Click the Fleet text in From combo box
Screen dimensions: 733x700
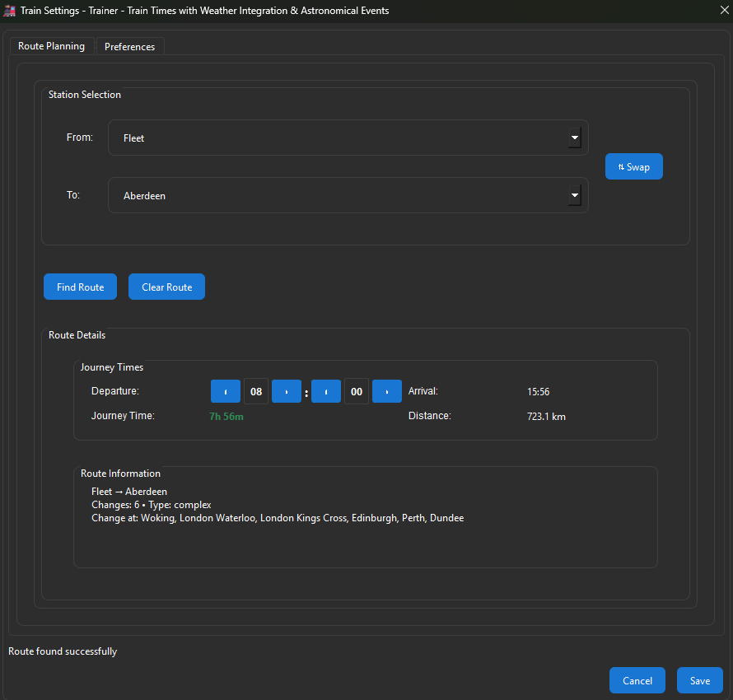click(134, 138)
